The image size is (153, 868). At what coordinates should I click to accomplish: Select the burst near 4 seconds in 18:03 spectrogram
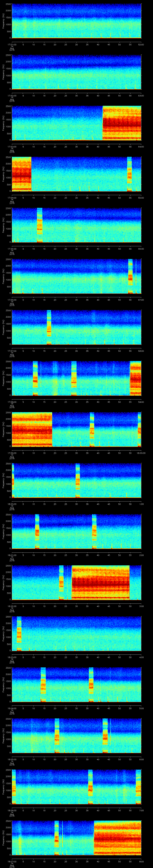[x=19, y=633]
